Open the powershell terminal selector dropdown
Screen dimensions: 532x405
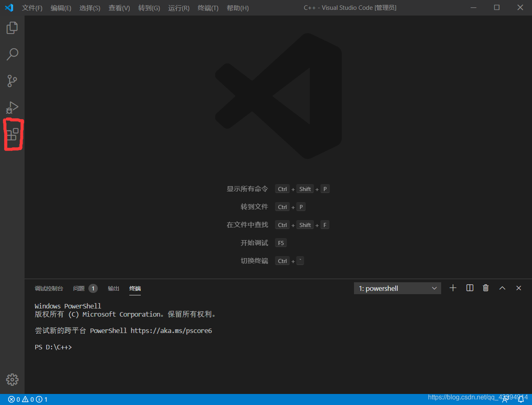[397, 288]
